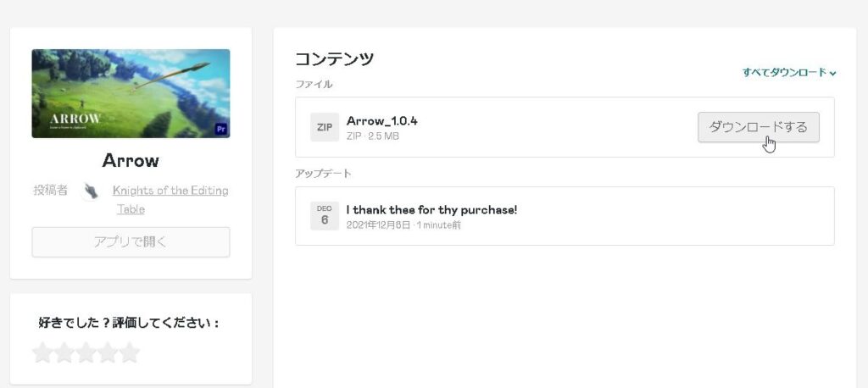Open Knights of the Editing Table link
Image resolution: width=868 pixels, height=388 pixels.
[170, 200]
